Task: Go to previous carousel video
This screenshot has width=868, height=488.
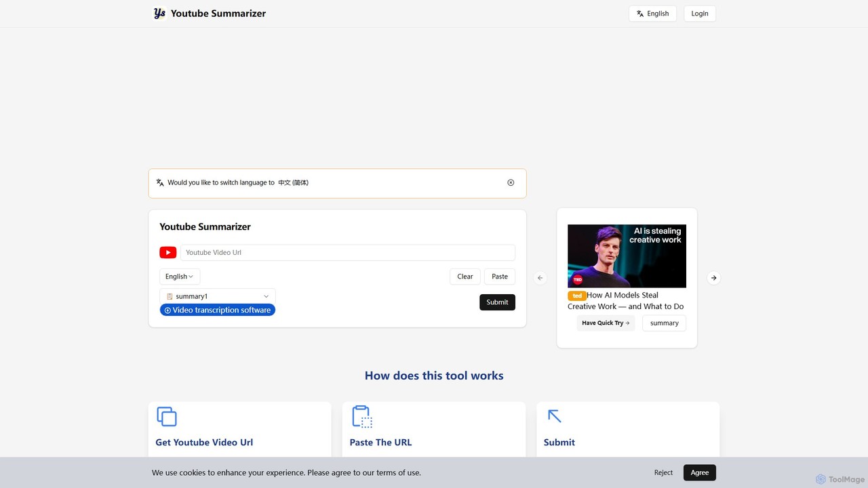Action: 540,278
